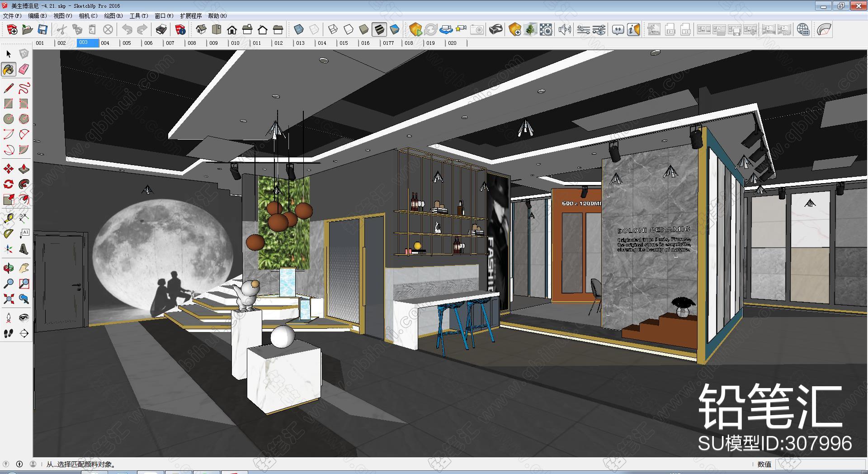
Task: Switch to Iso house view
Action: coord(201,30)
